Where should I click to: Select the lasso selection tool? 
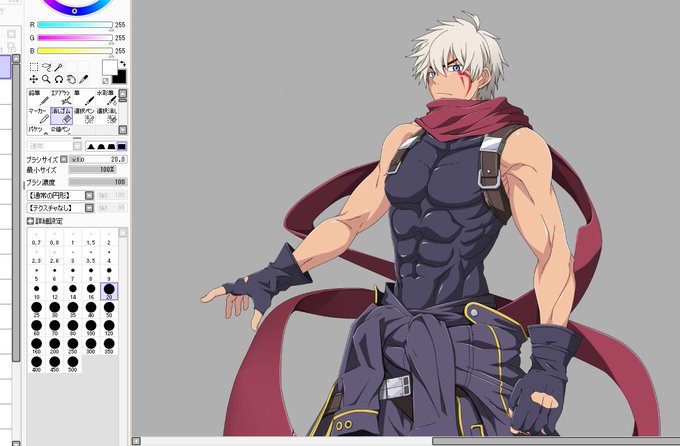[x=46, y=67]
